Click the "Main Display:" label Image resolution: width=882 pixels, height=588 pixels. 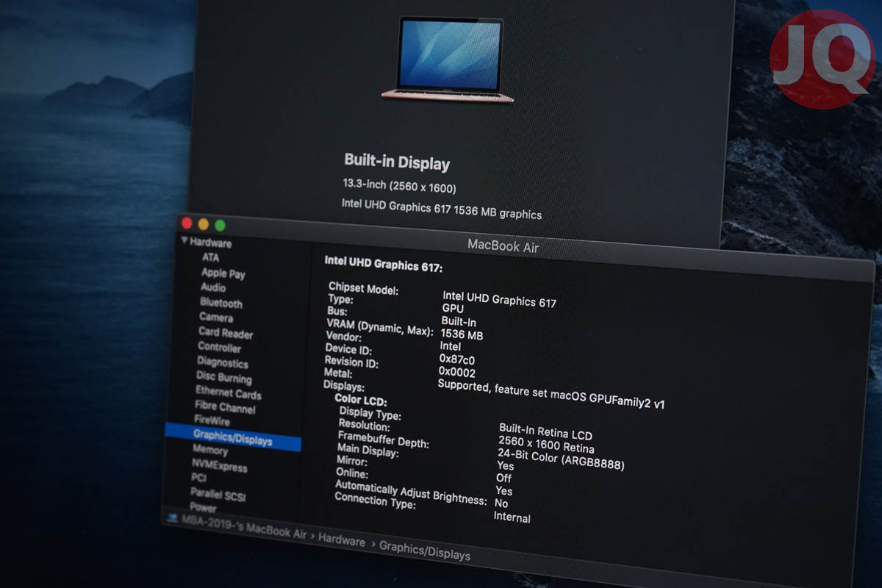point(367,451)
